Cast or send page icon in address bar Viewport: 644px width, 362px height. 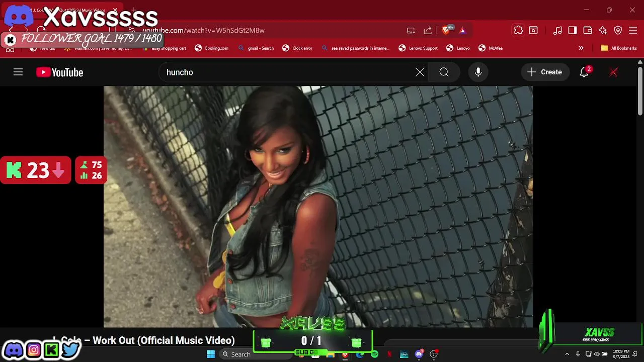click(x=411, y=30)
